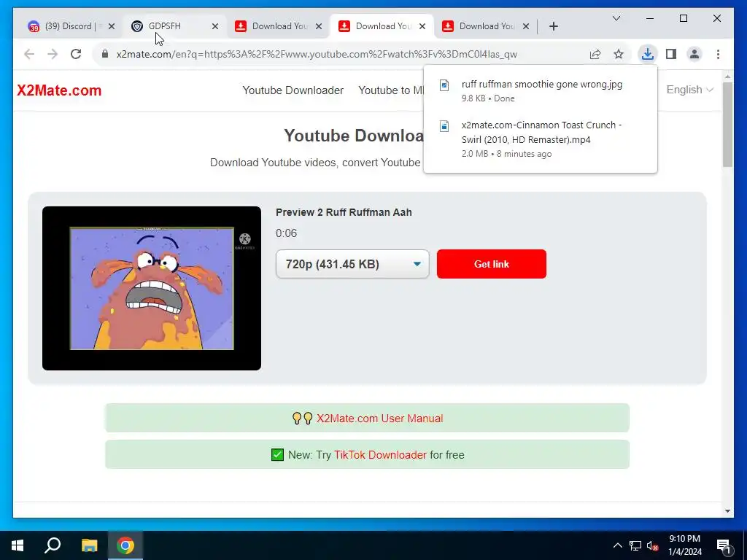Open the 720p quality dropdown
The width and height of the screenshot is (747, 560).
tap(352, 264)
